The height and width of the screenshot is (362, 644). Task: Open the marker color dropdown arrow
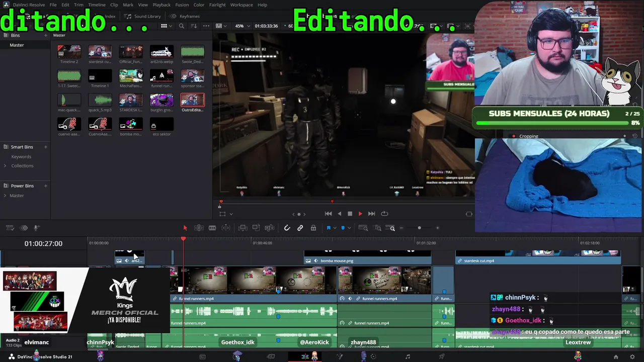coord(349,228)
